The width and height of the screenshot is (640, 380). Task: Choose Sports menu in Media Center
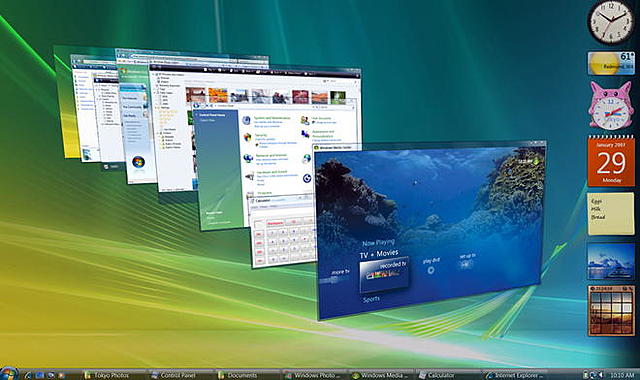(371, 299)
